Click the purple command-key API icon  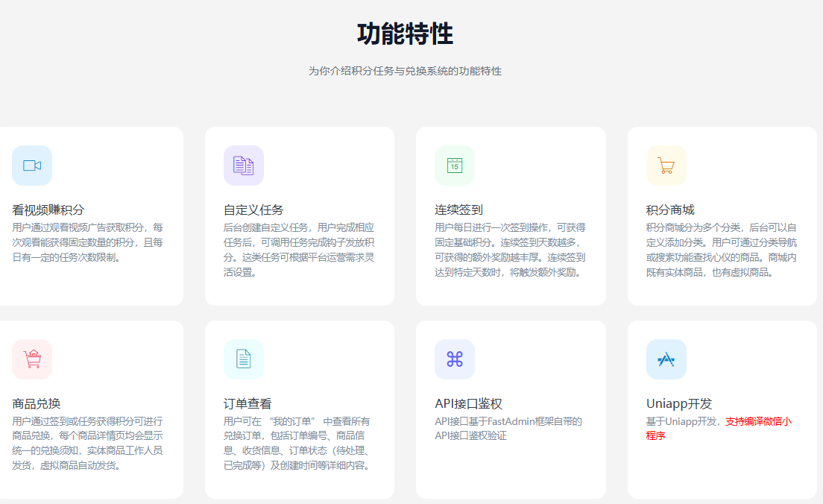pyautogui.click(x=454, y=359)
